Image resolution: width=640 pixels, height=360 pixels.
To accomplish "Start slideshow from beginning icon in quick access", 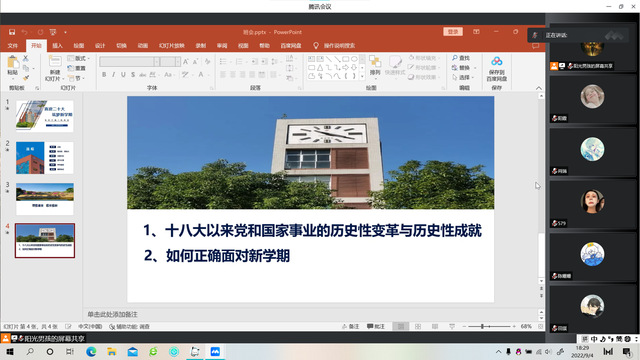I will click(53, 32).
